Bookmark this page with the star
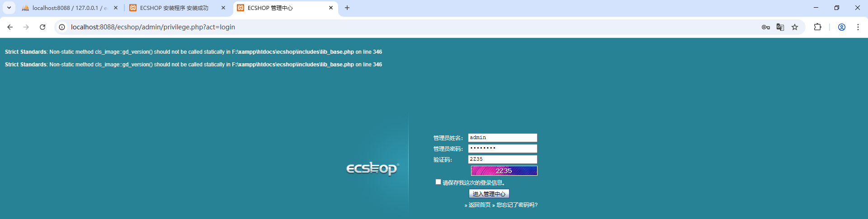 click(x=795, y=27)
